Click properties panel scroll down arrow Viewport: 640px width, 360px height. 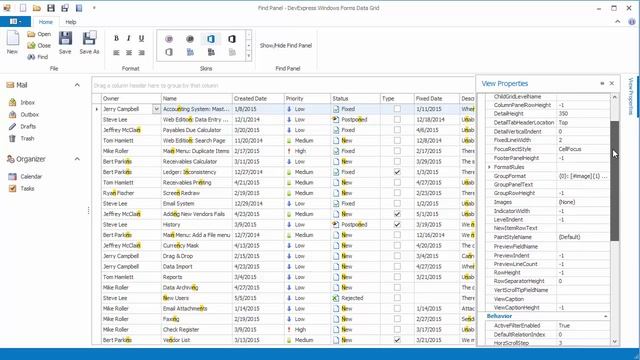(615, 342)
